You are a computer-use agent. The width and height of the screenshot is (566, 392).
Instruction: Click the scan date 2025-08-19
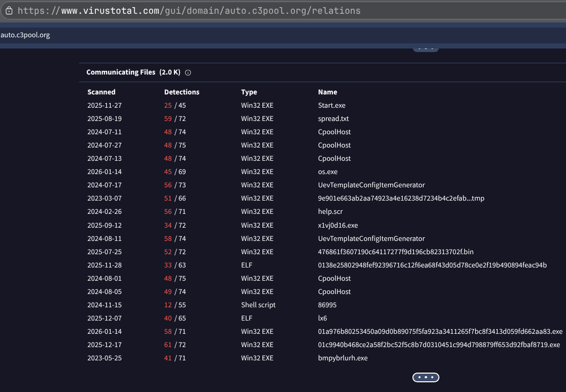point(104,119)
